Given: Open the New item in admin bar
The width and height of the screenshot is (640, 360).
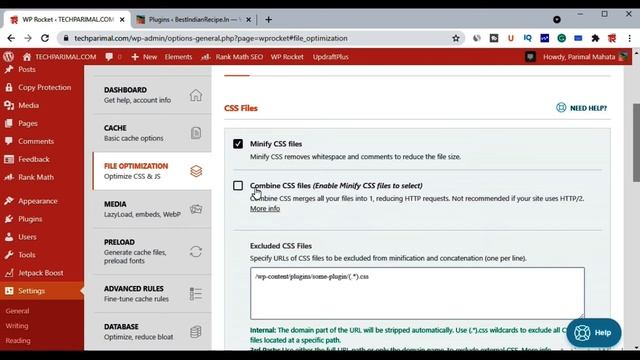Looking at the screenshot, I should click(144, 57).
